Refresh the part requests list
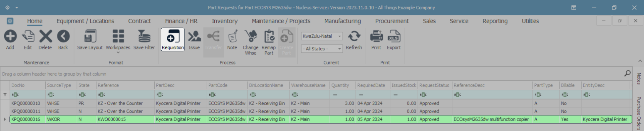The width and height of the screenshot is (644, 131). [354, 40]
